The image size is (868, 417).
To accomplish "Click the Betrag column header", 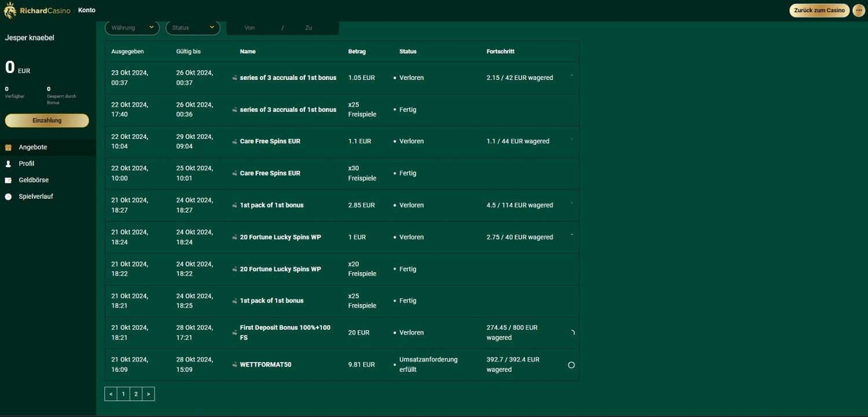I will [357, 52].
